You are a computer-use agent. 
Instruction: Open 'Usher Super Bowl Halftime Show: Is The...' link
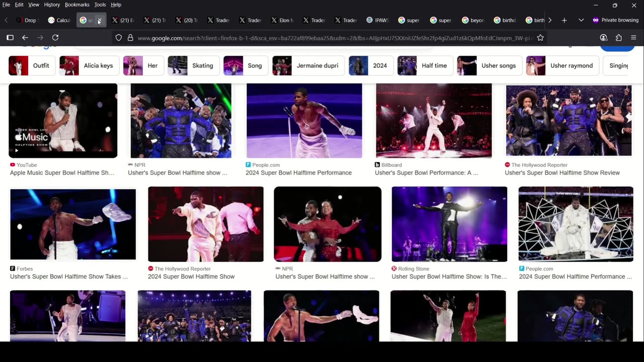click(x=449, y=277)
